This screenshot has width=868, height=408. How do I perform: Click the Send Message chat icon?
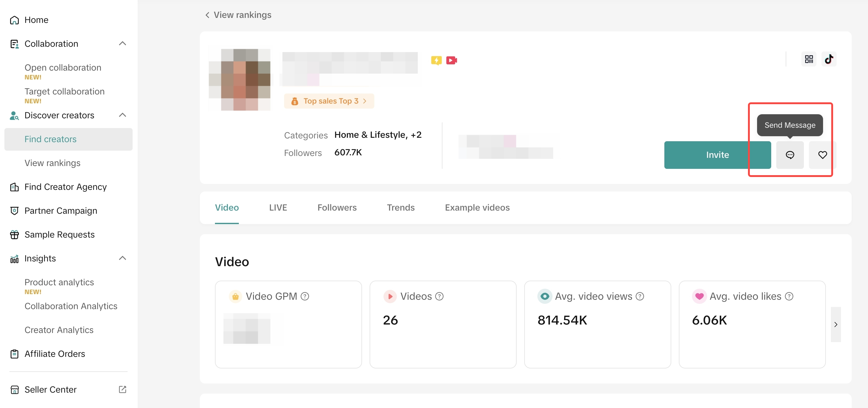(x=789, y=155)
